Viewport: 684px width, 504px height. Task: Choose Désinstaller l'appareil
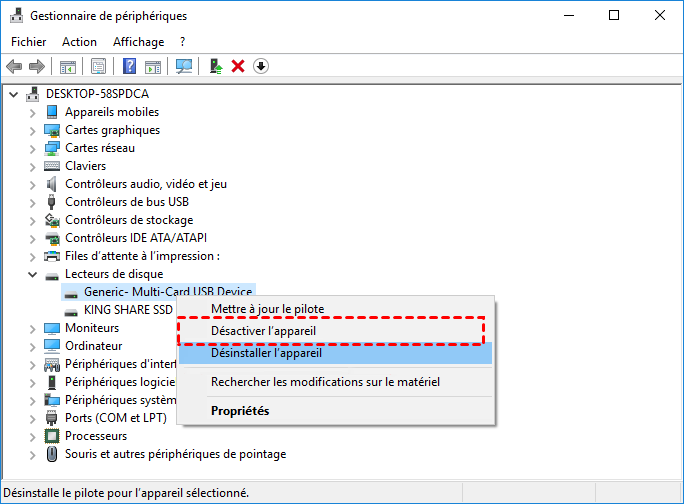coord(336,353)
